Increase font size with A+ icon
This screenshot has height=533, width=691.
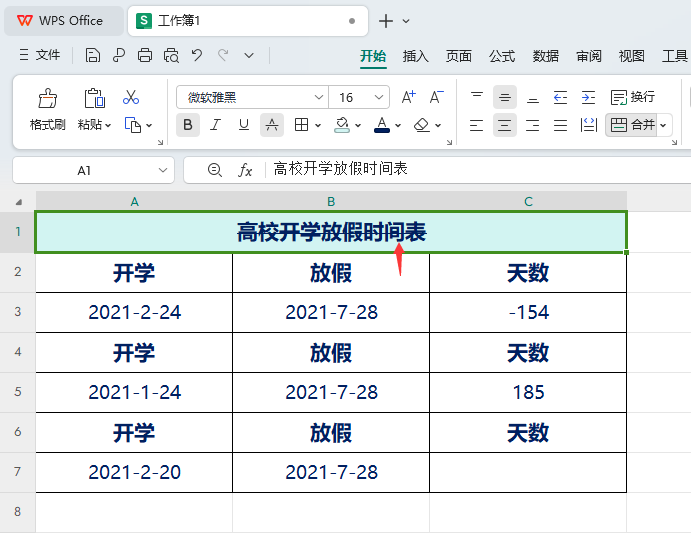click(x=409, y=97)
